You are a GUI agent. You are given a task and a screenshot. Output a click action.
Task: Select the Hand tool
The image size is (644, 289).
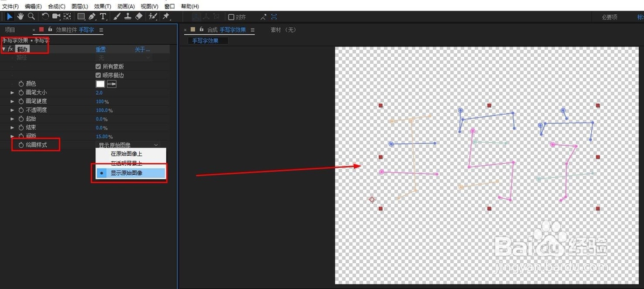[x=20, y=17]
